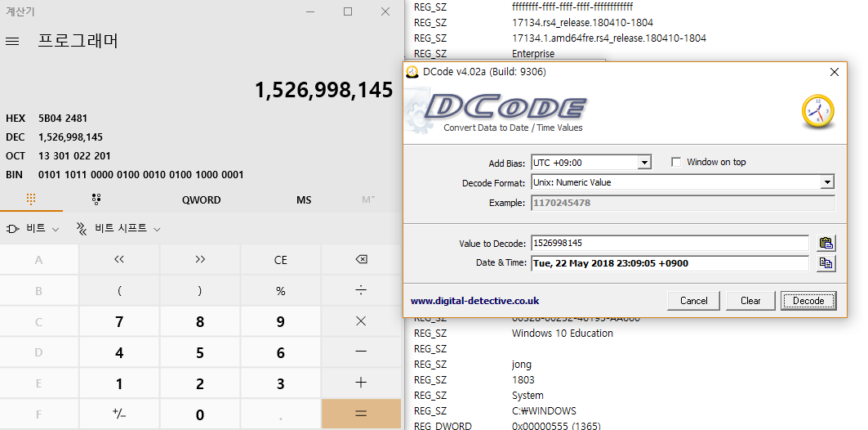Open Add Bias UTC +09:00 dropdown

click(x=643, y=163)
